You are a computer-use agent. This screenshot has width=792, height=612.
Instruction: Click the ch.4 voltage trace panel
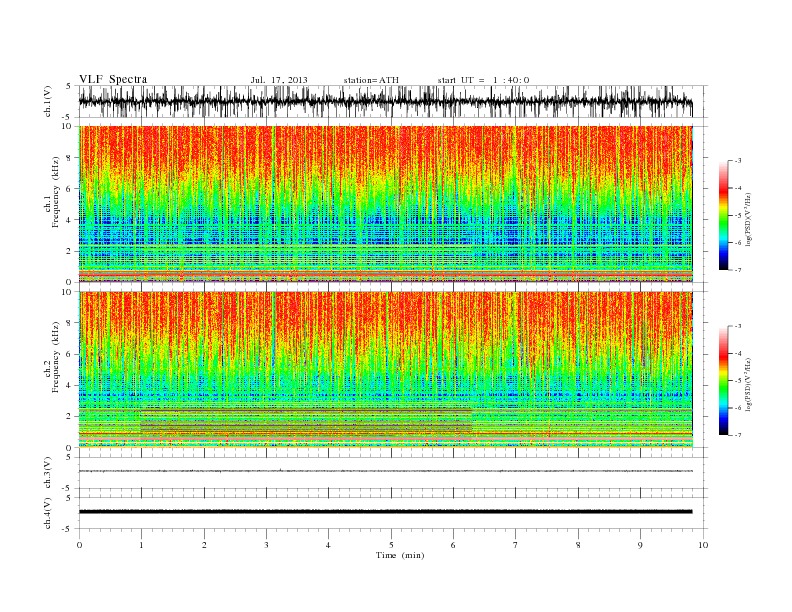pyautogui.click(x=393, y=513)
